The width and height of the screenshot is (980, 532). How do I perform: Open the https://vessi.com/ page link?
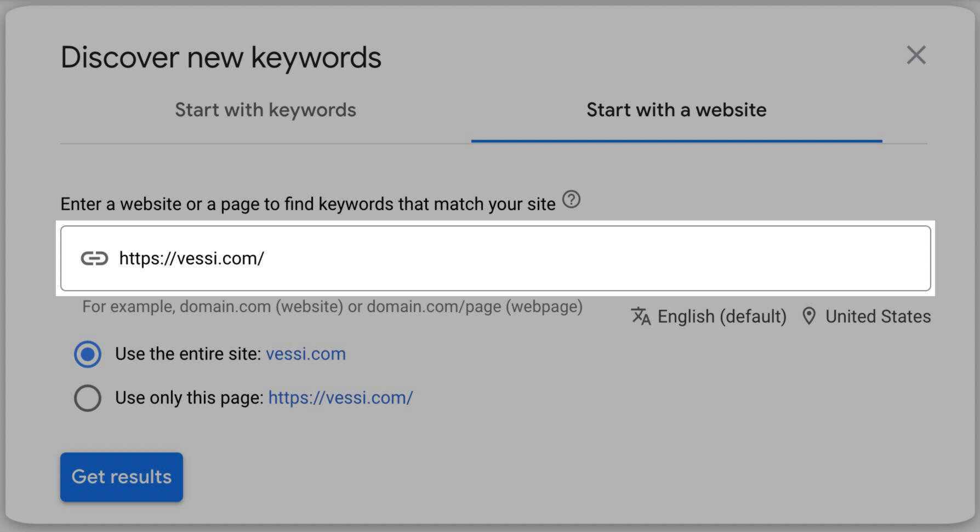click(x=340, y=398)
